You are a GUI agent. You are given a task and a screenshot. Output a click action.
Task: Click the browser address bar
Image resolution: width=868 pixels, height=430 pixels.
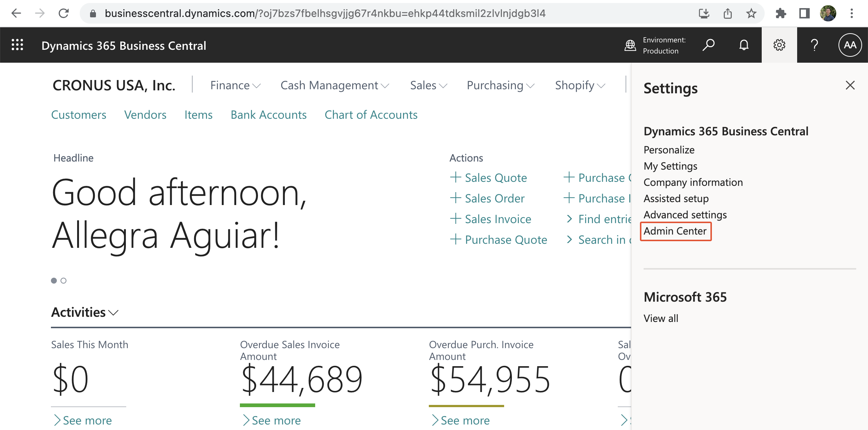[325, 14]
